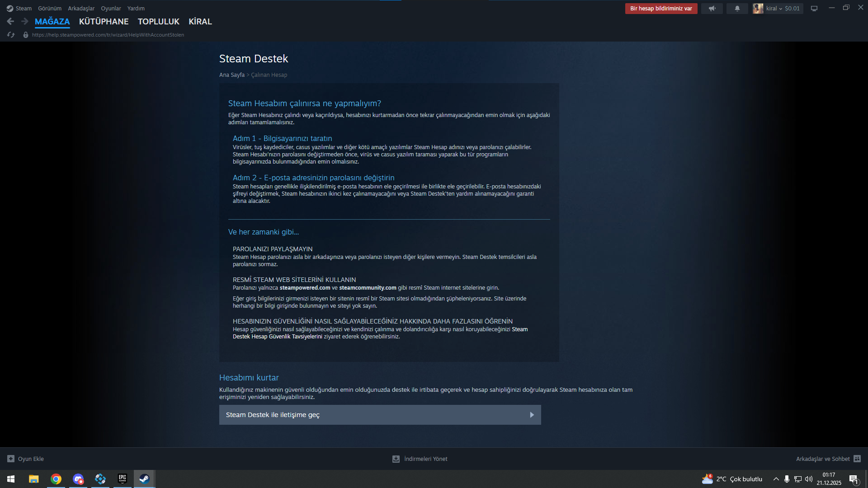The width and height of the screenshot is (868, 488).
Task: Open the volume speaker tray icon
Action: (809, 479)
